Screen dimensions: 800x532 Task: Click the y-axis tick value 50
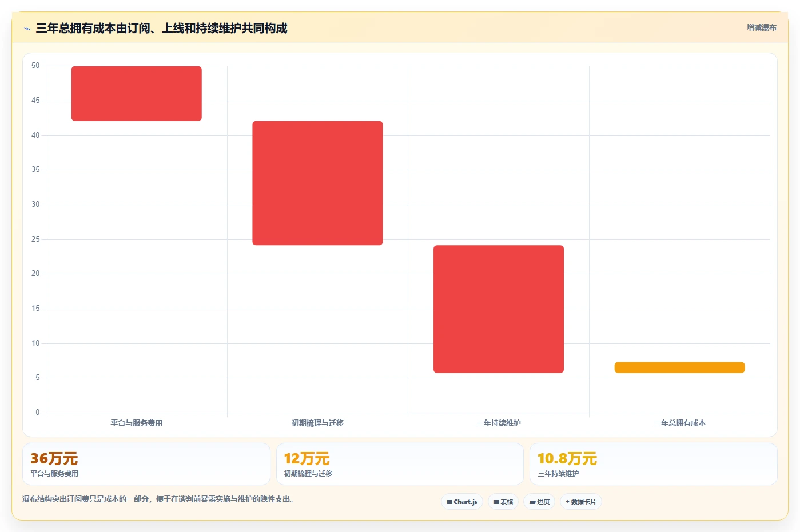coord(35,66)
